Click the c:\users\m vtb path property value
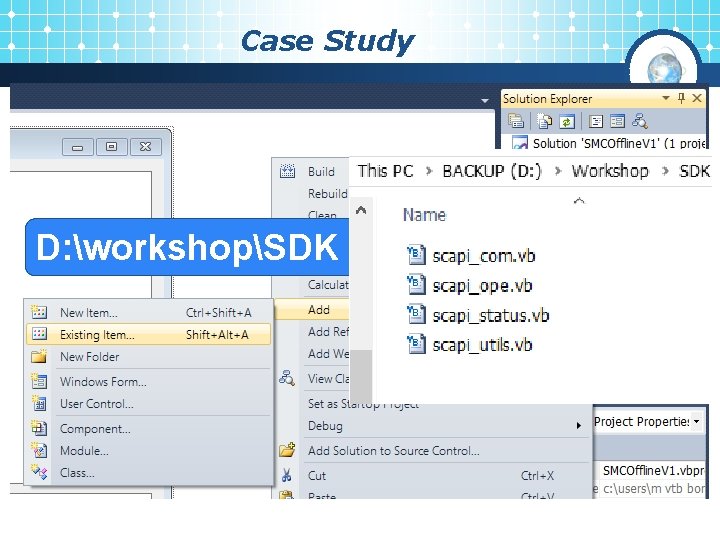Screen dimensions: 720x540 click(x=653, y=489)
